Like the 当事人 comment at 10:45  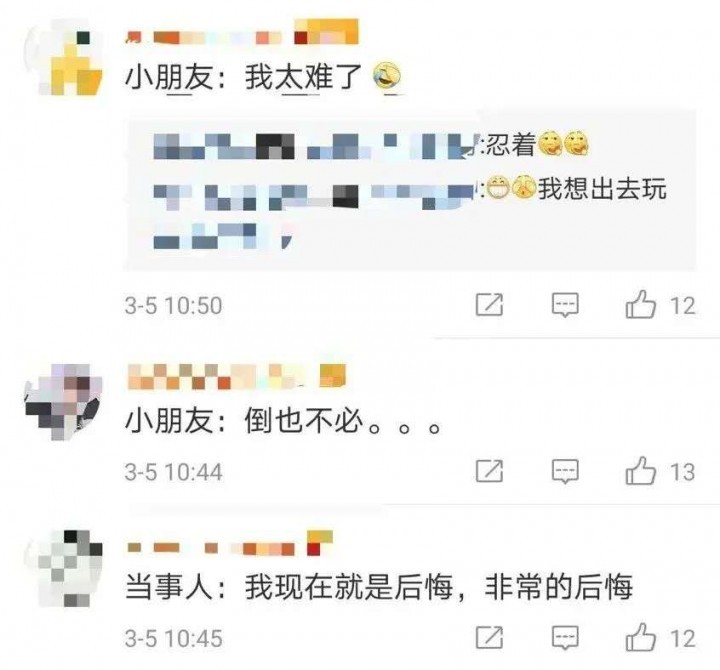click(640, 637)
